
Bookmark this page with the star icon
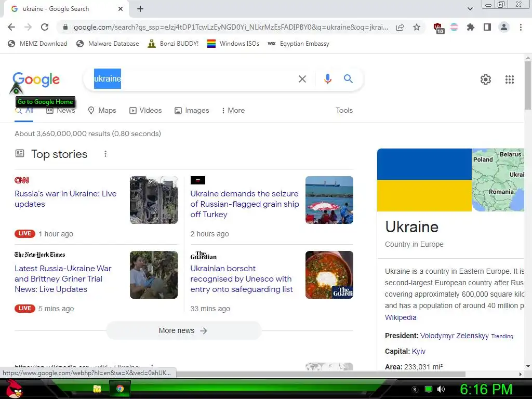(x=417, y=27)
